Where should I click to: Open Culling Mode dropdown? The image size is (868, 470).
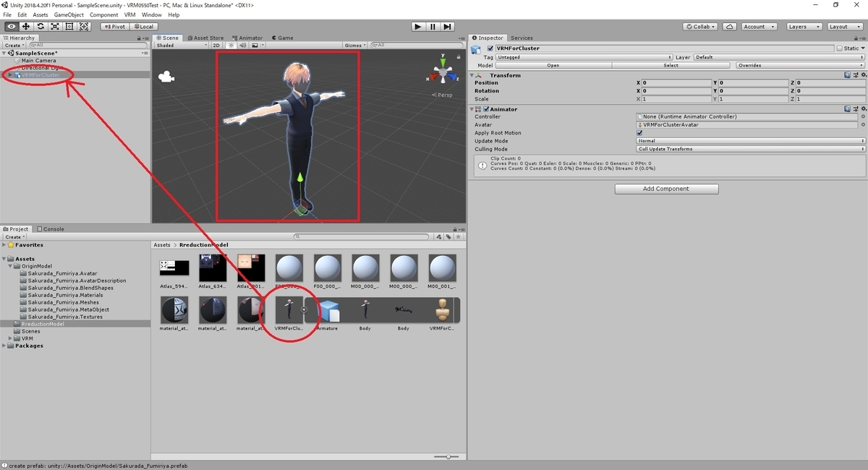(751, 149)
